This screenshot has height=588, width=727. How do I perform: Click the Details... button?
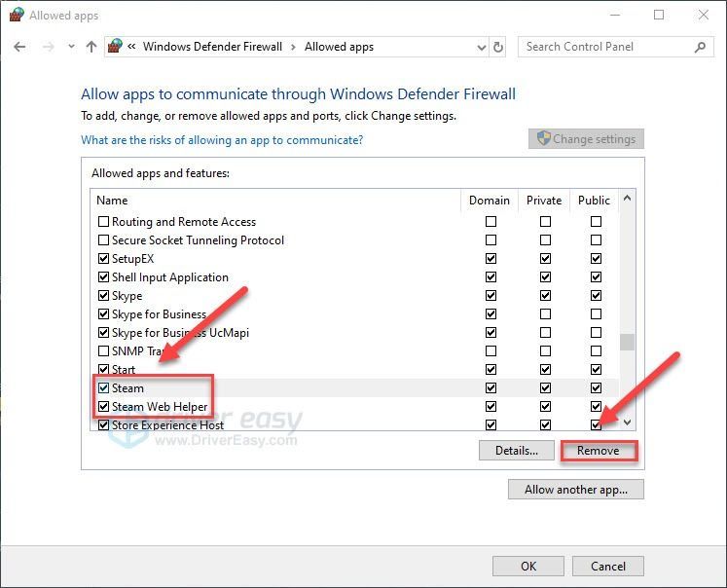pyautogui.click(x=517, y=451)
